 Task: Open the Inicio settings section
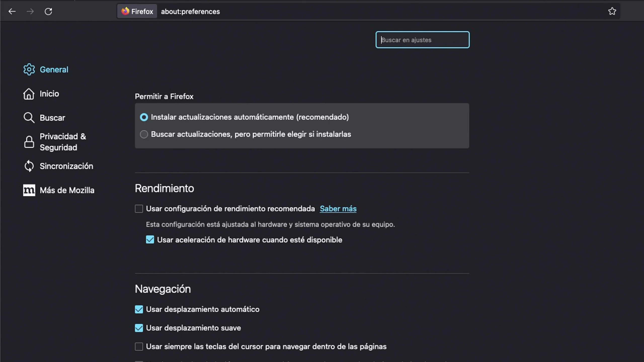tap(49, 94)
